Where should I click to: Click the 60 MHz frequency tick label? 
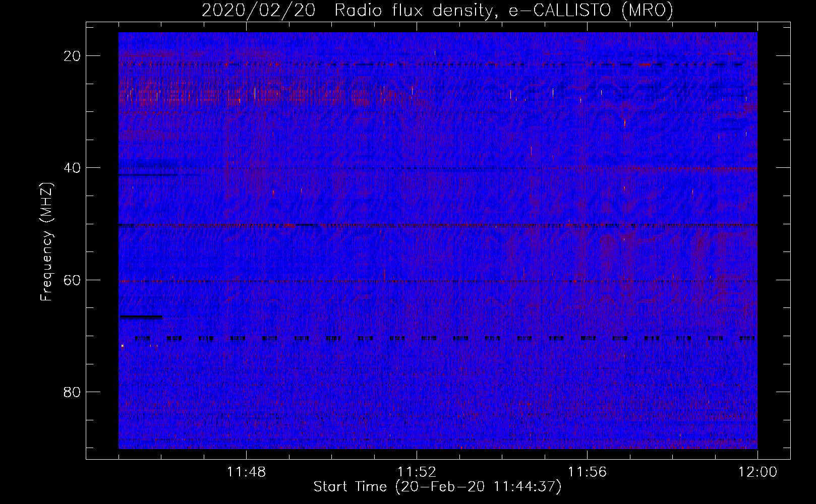click(73, 280)
